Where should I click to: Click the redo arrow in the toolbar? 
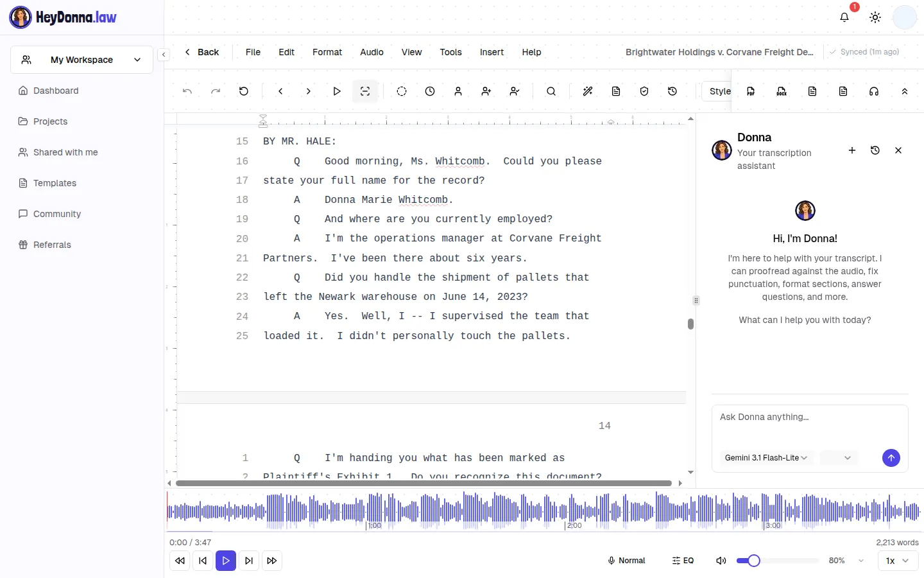pyautogui.click(x=216, y=91)
